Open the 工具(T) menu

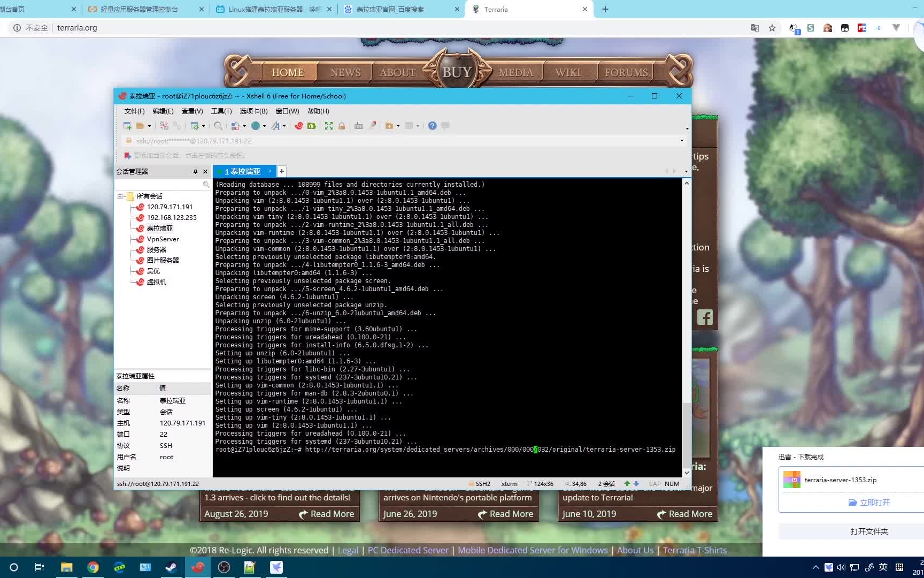tap(221, 111)
